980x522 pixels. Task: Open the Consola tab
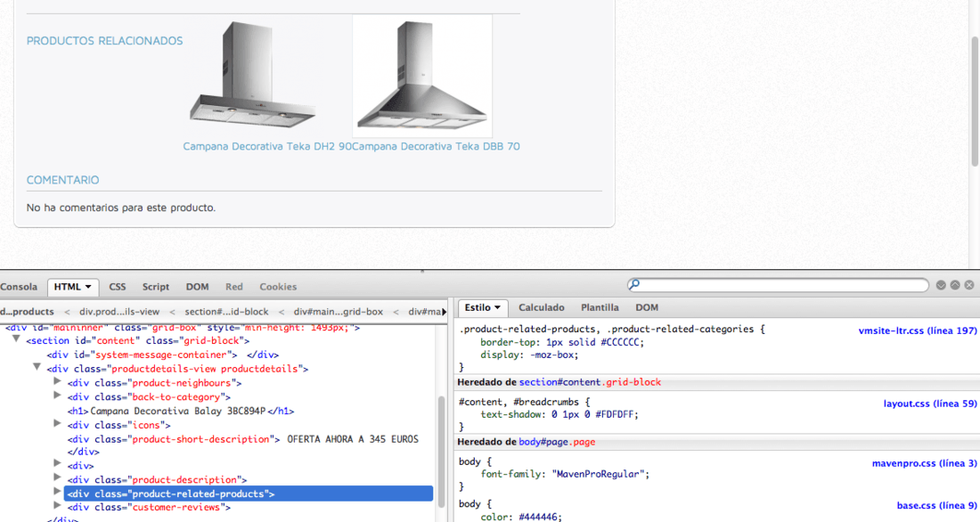point(19,287)
